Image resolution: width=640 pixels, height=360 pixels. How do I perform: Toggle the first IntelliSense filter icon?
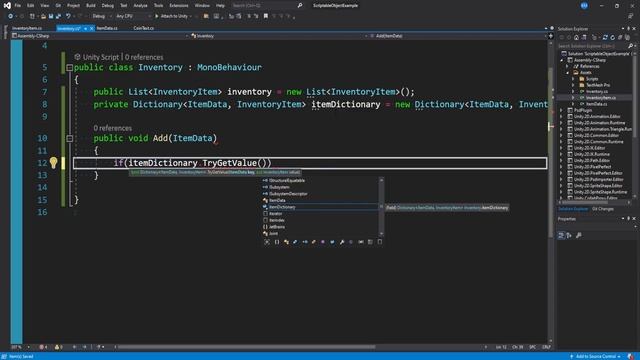click(x=267, y=242)
